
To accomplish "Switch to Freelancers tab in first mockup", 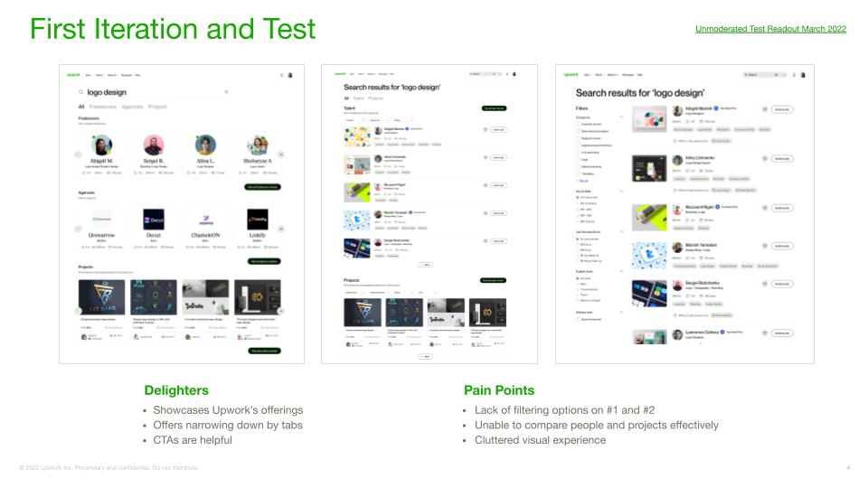I will (103, 107).
